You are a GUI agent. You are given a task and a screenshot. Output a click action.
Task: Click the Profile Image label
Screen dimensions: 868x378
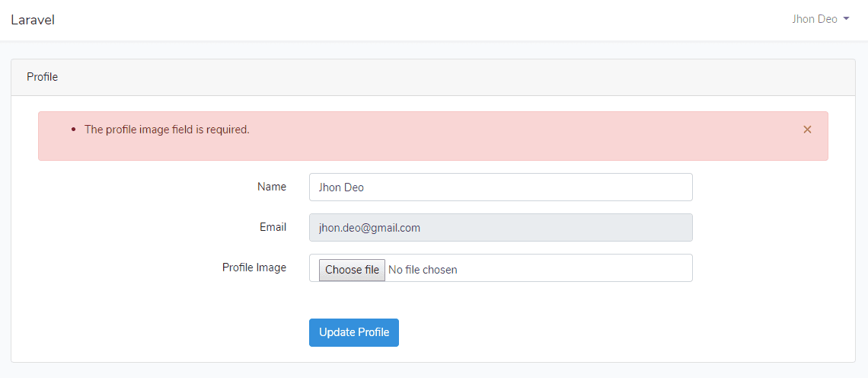pyautogui.click(x=254, y=267)
